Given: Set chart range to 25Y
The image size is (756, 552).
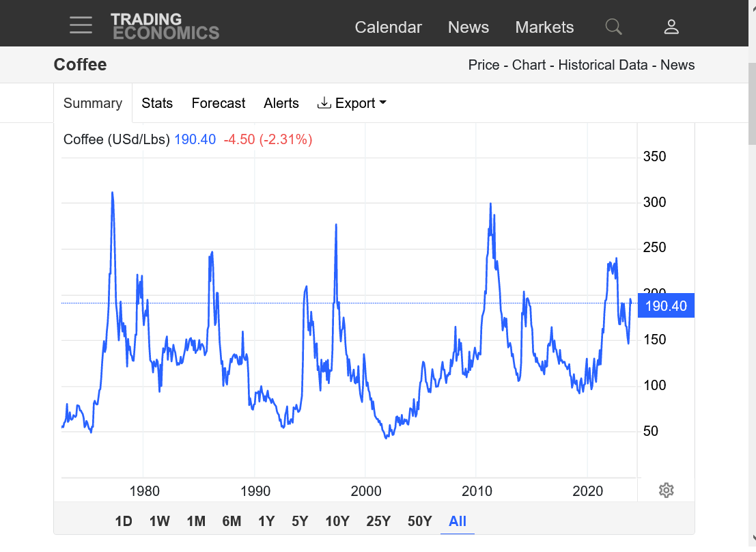Looking at the screenshot, I should pyautogui.click(x=378, y=521).
